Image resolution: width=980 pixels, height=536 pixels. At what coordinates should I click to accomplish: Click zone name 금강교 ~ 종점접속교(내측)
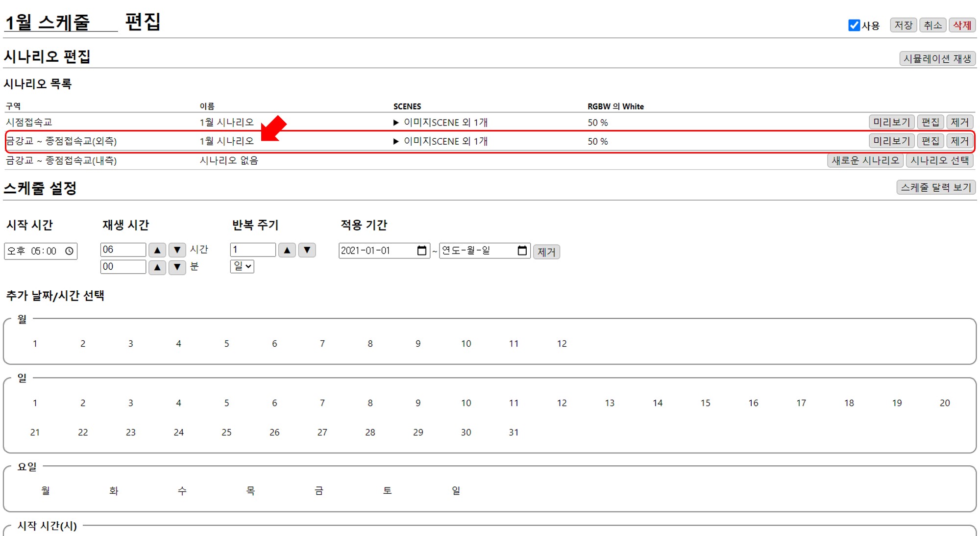[61, 161]
